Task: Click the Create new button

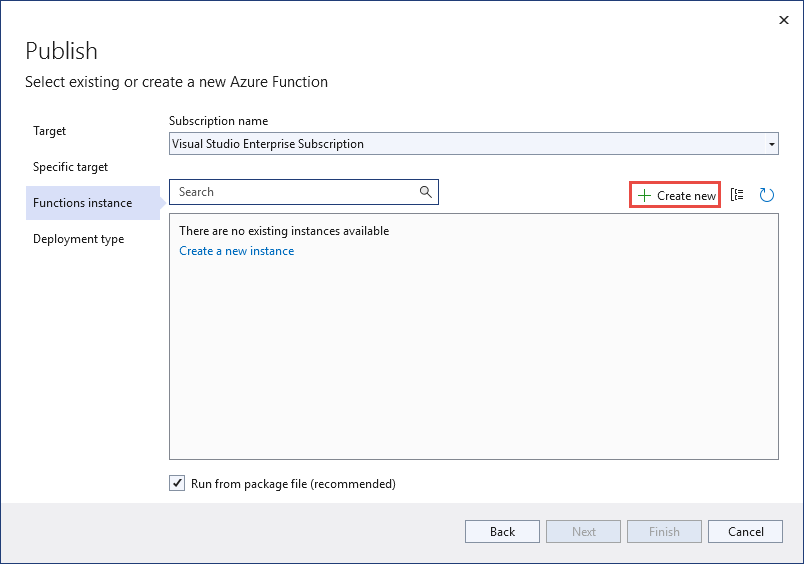Action: coord(675,195)
